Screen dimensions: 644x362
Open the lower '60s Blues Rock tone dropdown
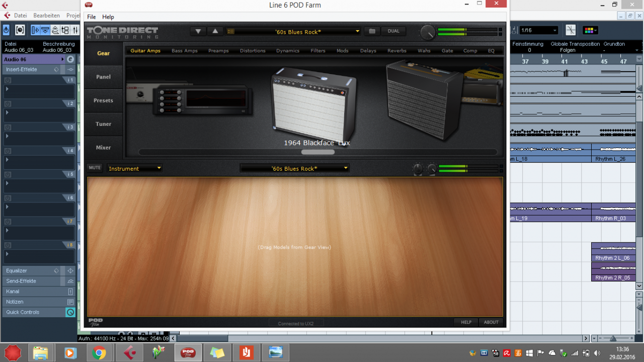click(x=294, y=168)
